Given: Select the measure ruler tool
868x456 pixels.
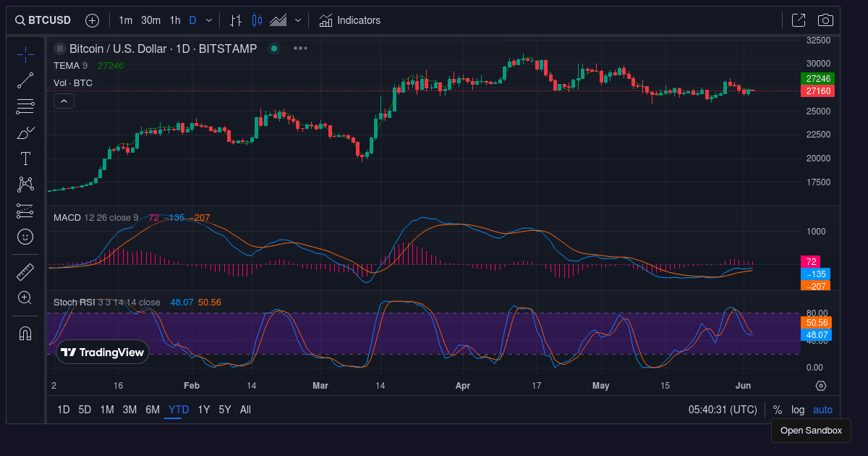Looking at the screenshot, I should pyautogui.click(x=25, y=271).
